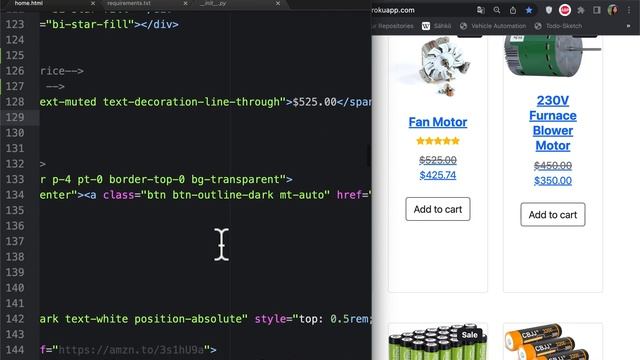The image size is (640, 360).
Task: Click position-absolute text on code line 142
Action: pos(188,319)
